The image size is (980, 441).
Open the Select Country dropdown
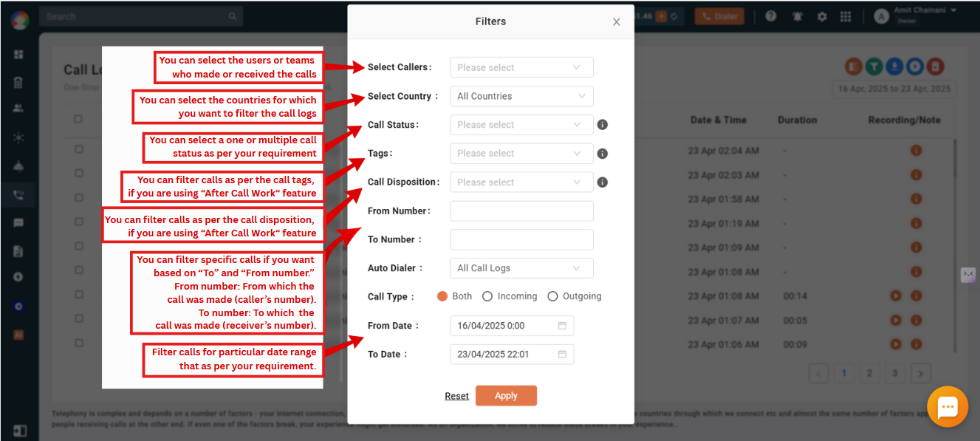(x=521, y=96)
